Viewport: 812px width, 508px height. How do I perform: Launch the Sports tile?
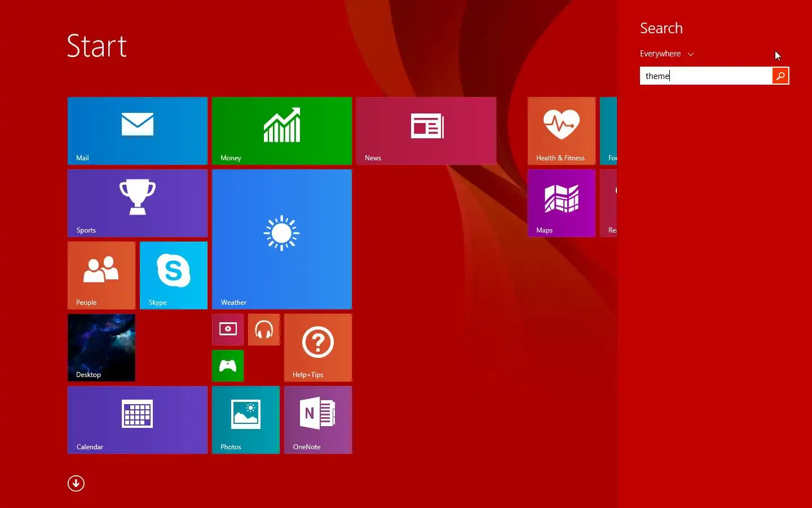(x=138, y=203)
